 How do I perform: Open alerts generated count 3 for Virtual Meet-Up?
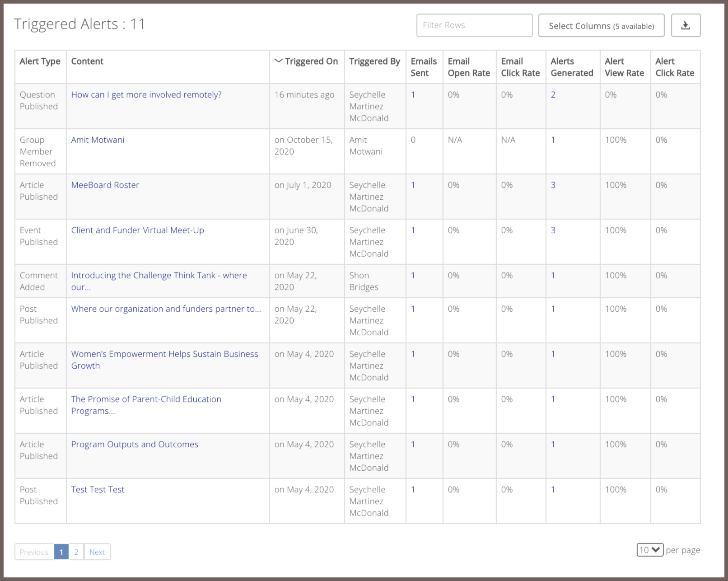tap(553, 230)
